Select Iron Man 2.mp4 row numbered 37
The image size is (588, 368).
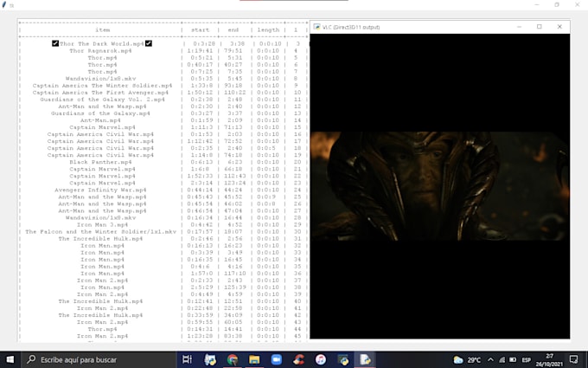coord(102,281)
